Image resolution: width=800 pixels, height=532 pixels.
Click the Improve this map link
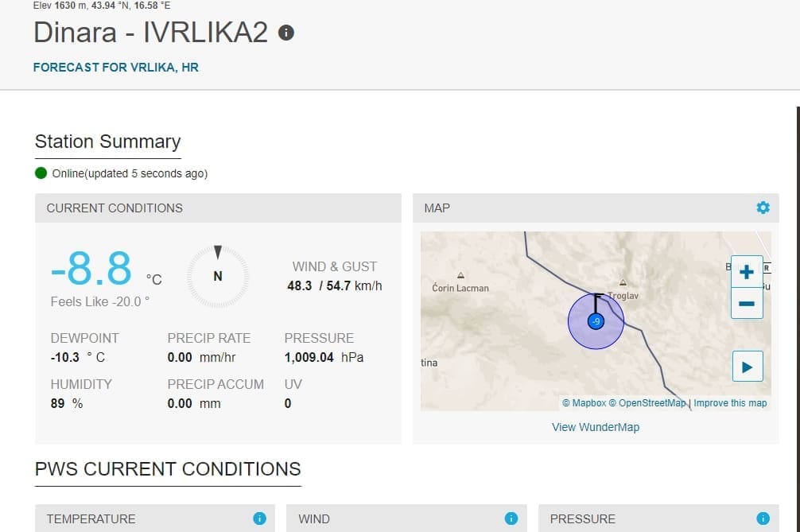coord(730,403)
